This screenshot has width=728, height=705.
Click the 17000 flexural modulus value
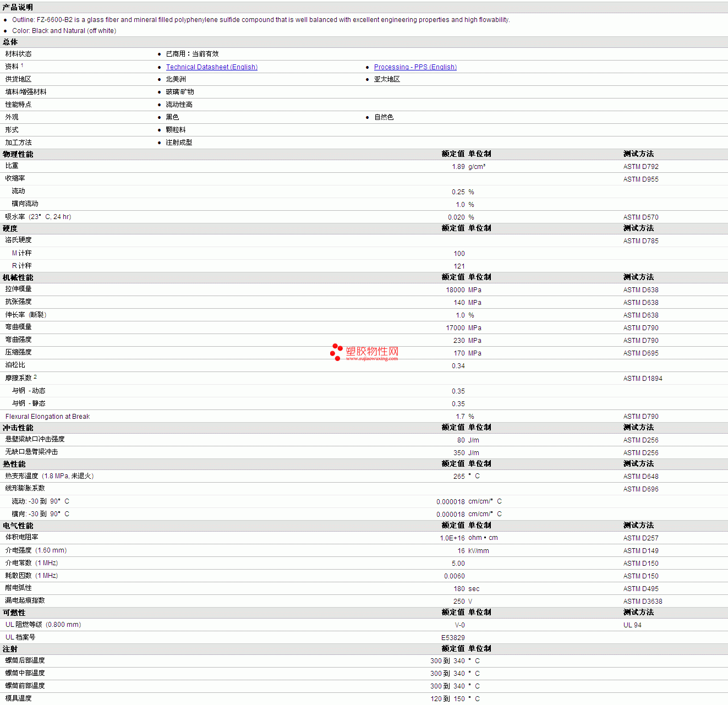456,328
